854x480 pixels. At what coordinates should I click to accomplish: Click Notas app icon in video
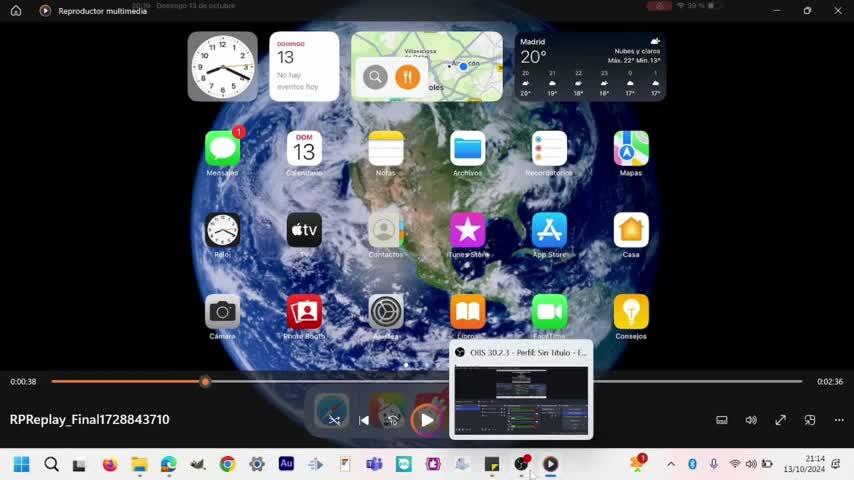pyautogui.click(x=386, y=148)
